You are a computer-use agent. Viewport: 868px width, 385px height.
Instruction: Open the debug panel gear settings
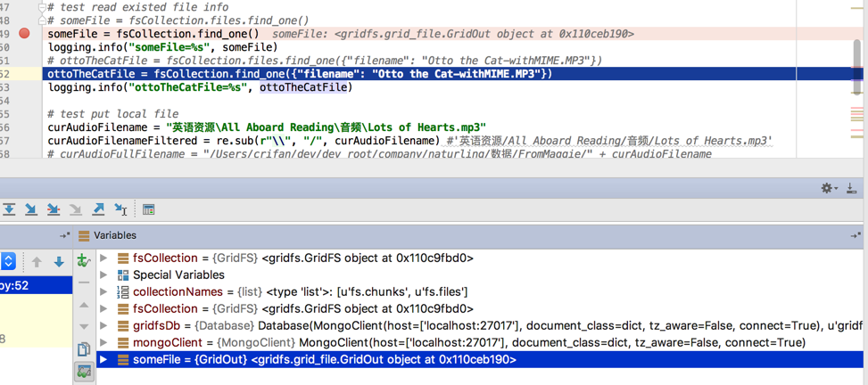coord(828,188)
